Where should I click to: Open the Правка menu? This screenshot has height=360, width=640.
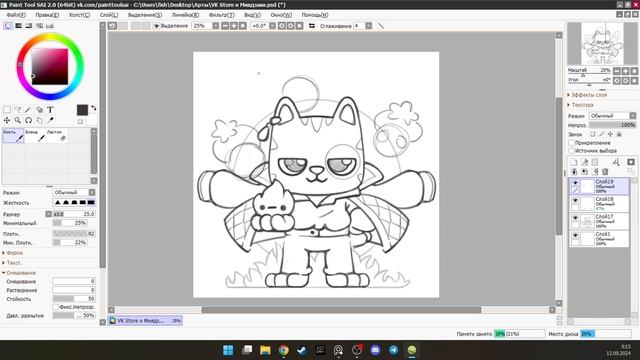pos(47,15)
